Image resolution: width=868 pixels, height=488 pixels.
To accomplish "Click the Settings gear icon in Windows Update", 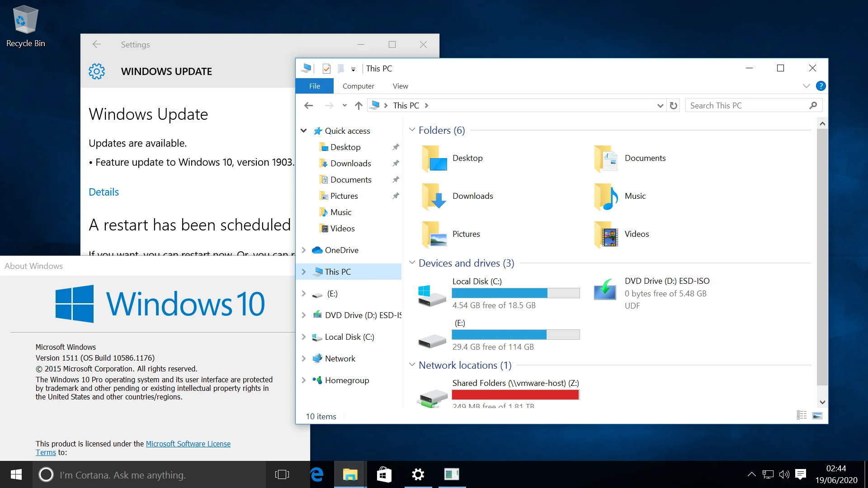I will point(97,71).
